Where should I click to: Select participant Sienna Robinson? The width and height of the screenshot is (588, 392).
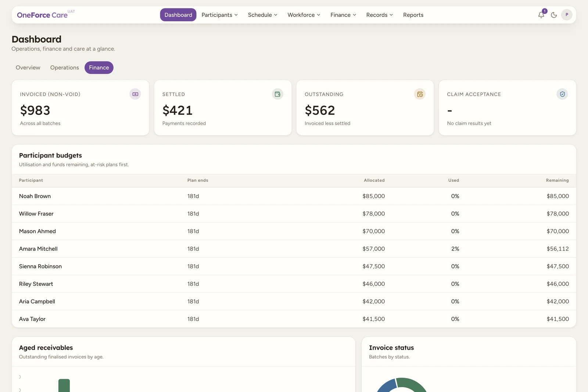point(40,266)
